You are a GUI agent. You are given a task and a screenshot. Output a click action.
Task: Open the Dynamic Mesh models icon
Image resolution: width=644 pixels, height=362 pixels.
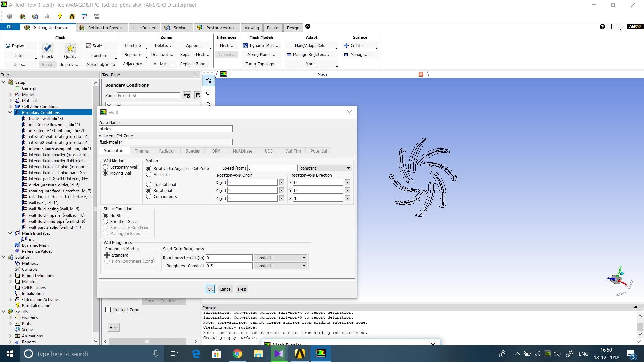[246, 46]
